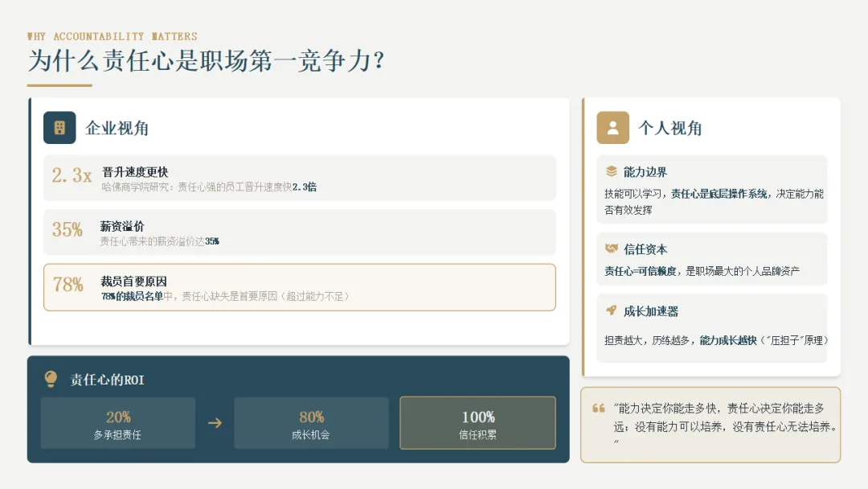Click the layers icon next to 能力边界

pos(611,171)
